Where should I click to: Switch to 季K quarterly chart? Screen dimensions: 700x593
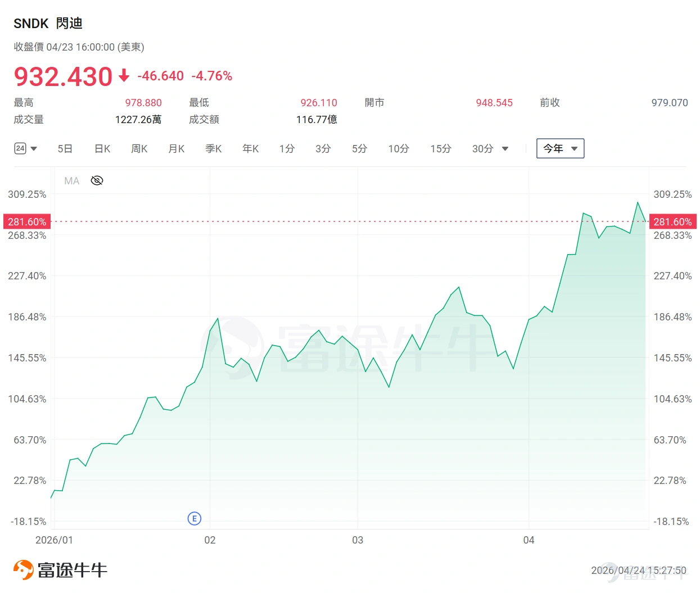coord(214,148)
